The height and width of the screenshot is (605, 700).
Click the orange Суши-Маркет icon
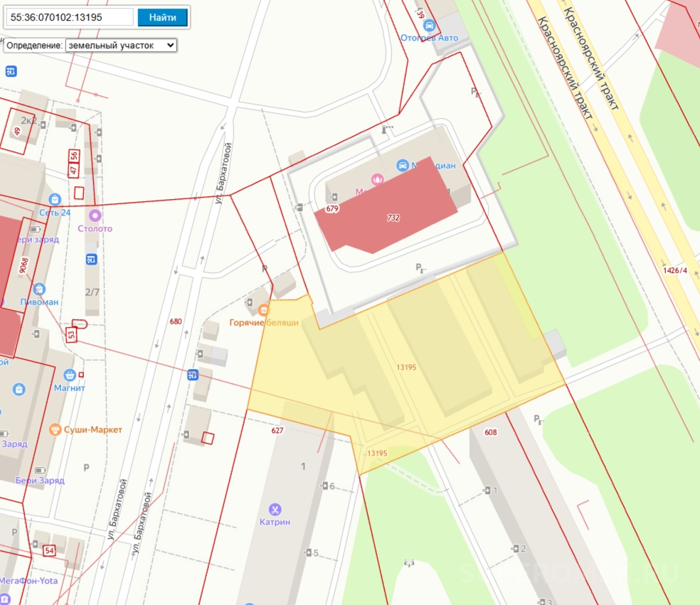pos(55,429)
